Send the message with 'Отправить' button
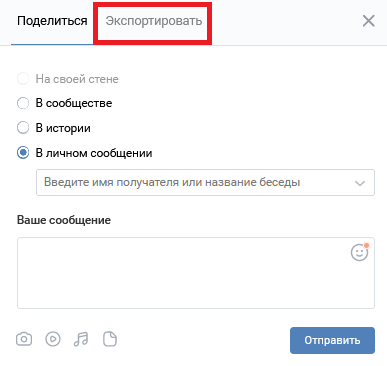 pyautogui.click(x=332, y=340)
